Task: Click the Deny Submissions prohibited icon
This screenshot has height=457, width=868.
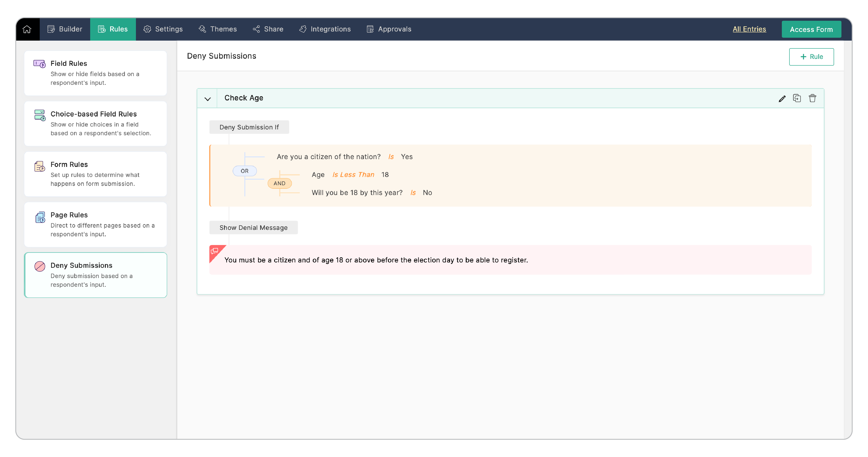Action: [x=40, y=266]
